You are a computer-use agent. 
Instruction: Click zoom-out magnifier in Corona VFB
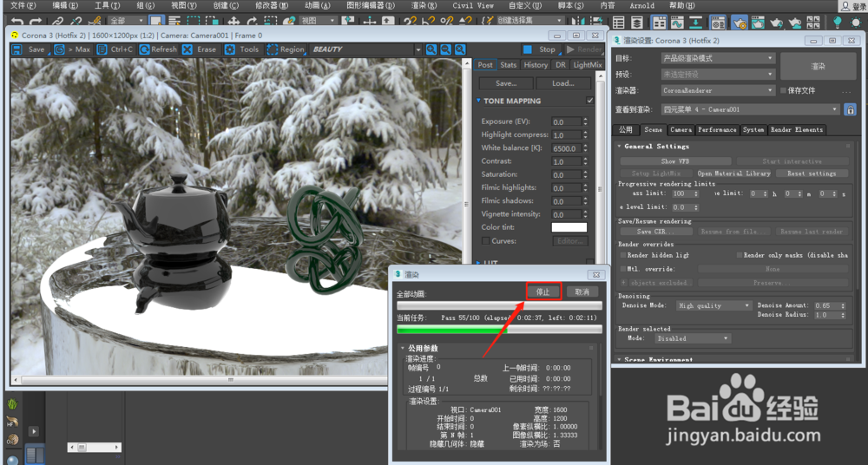point(445,49)
